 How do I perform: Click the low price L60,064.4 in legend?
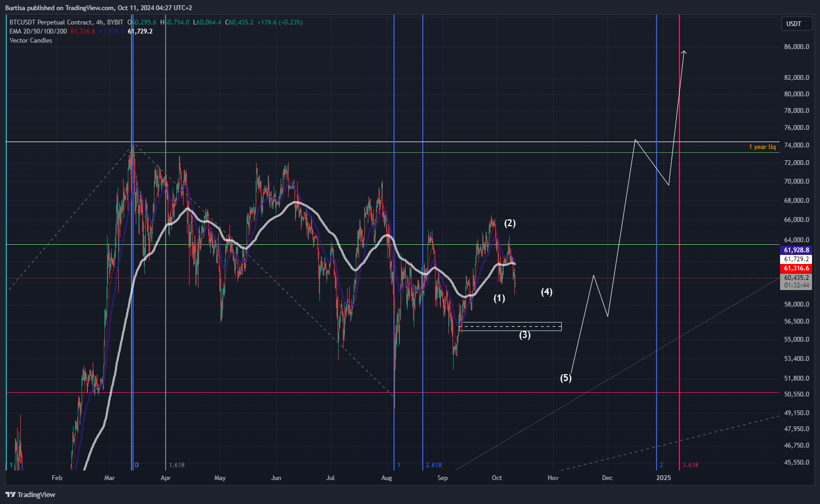coord(207,22)
